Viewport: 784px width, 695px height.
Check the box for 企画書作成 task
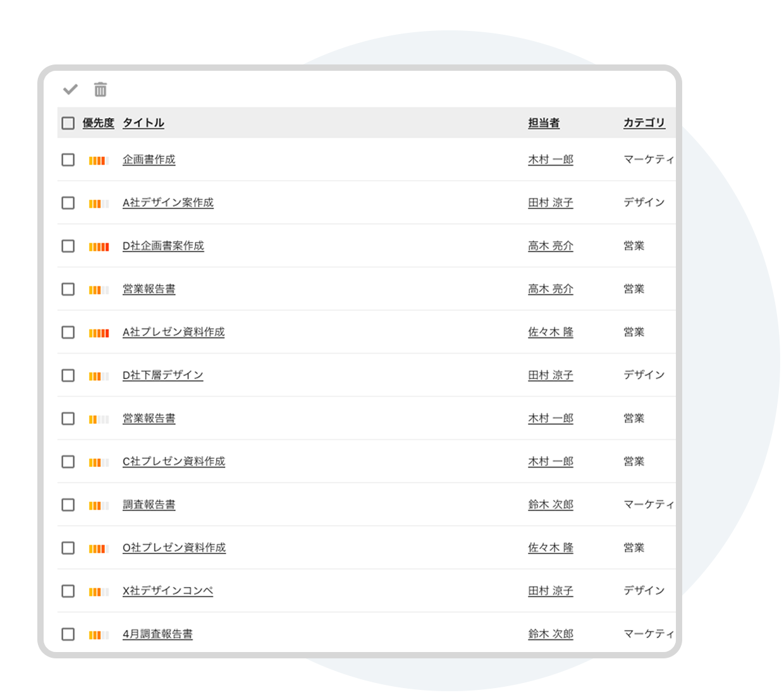pos(68,160)
